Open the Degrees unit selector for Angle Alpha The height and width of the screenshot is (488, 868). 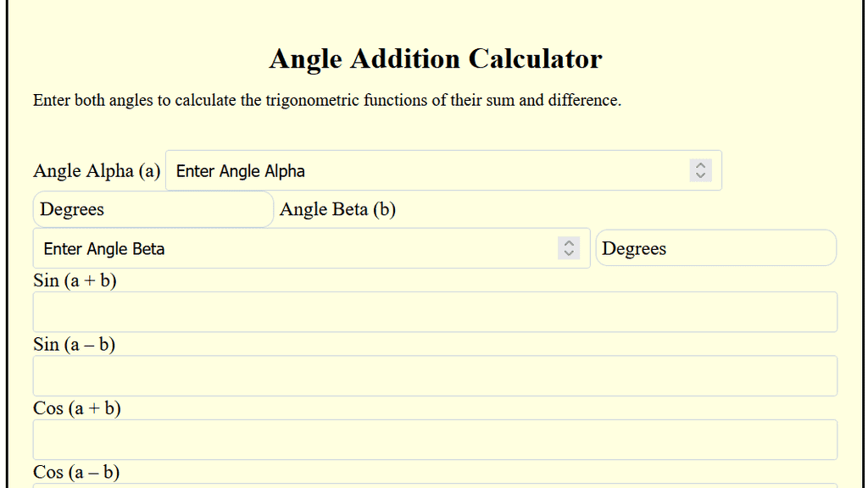153,209
